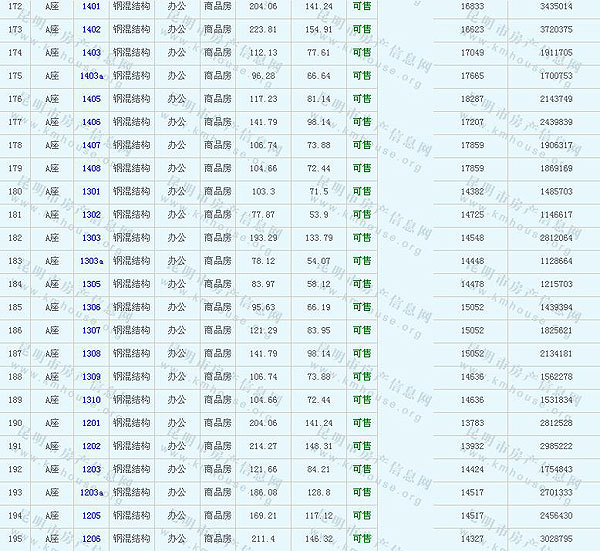This screenshot has height=551, width=600.
Task: Select room number 1306
Action: 91,307
